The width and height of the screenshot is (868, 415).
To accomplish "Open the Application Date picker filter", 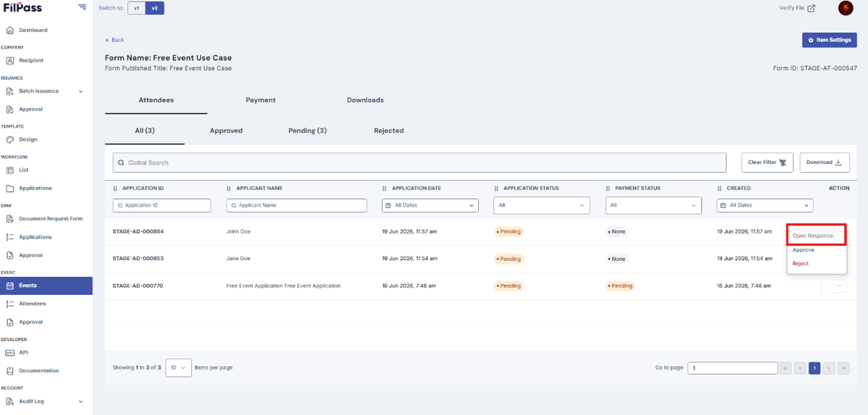I will click(430, 205).
